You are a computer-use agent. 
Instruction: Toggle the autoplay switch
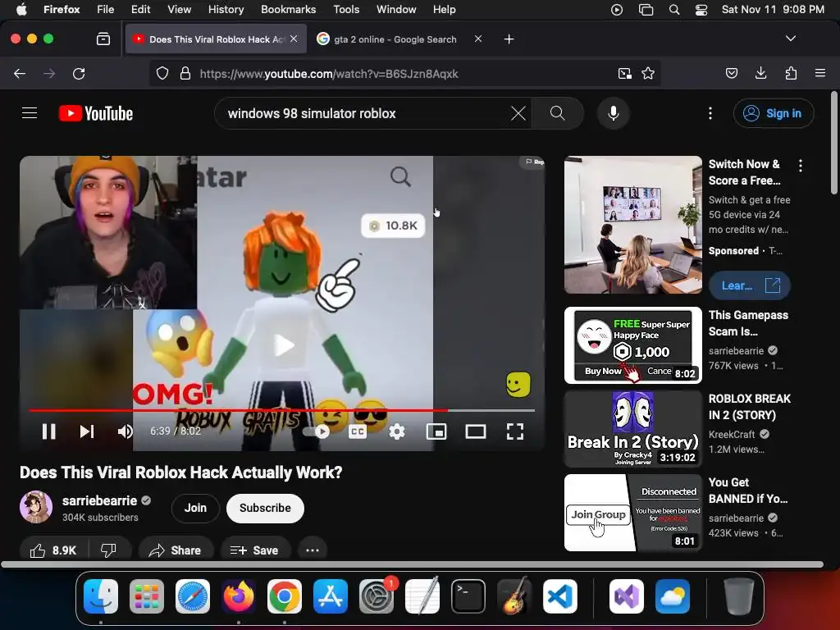(x=316, y=431)
